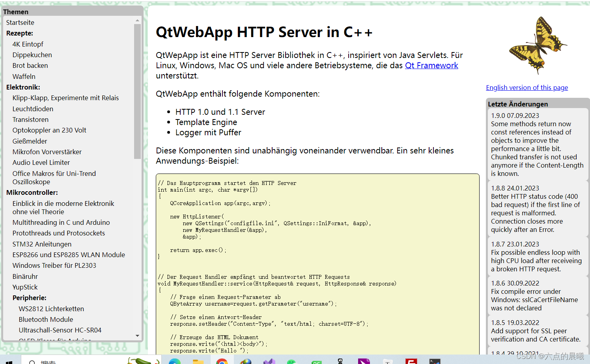
Task: Click sidebar scrollbar up arrow
Action: coord(137,20)
